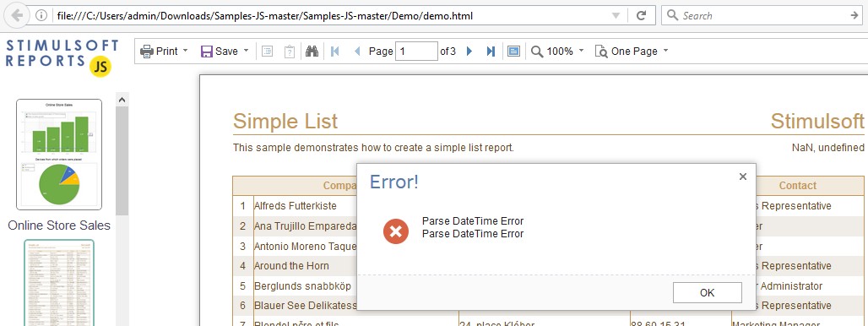Click the parameters panel icon
The height and width of the screenshot is (326, 868).
tap(289, 52)
